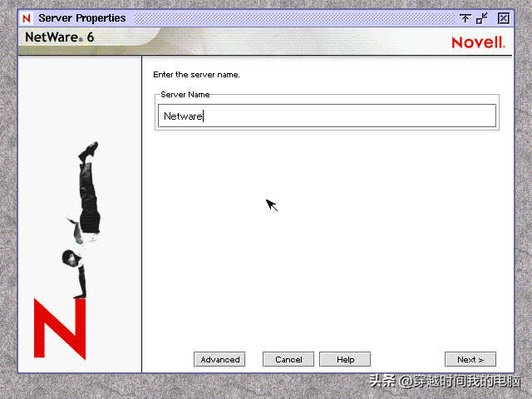
Task: Click the Server Name group label
Action: pyautogui.click(x=185, y=95)
